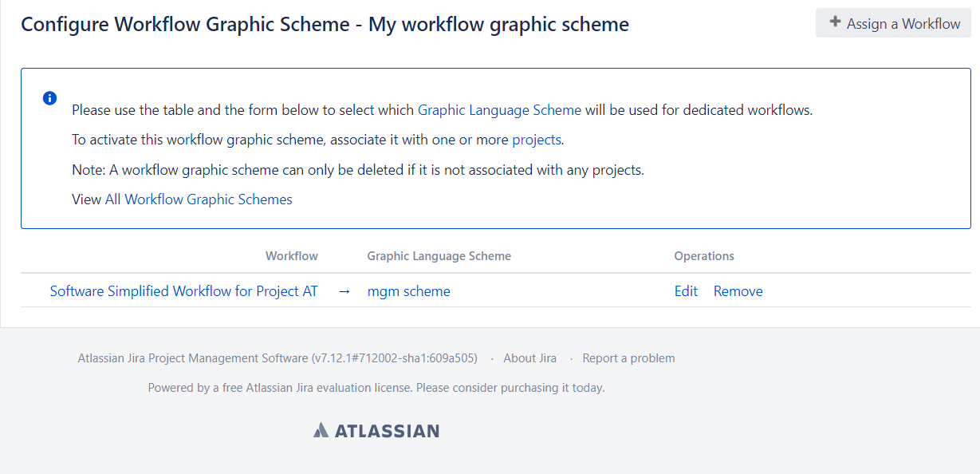
Task: Click the arrow icon between workflow and scheme
Action: [344, 291]
